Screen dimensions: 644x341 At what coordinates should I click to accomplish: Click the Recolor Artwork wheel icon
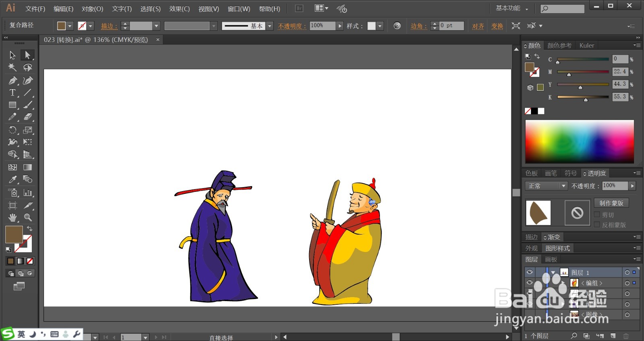[397, 26]
